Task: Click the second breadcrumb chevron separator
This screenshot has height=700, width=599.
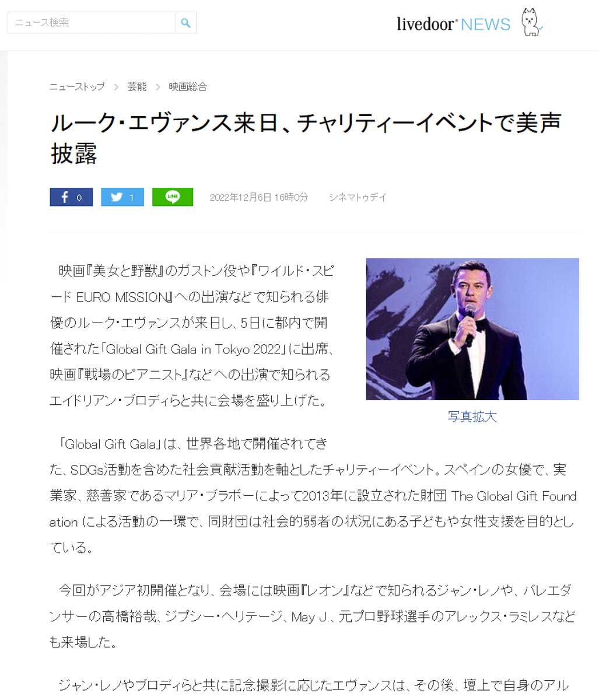Action: [158, 87]
